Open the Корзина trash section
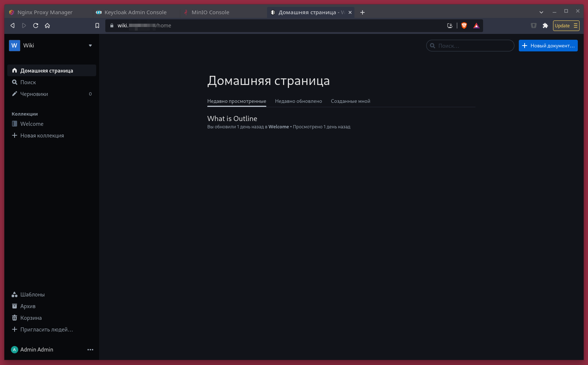The height and width of the screenshot is (365, 588). [31, 318]
